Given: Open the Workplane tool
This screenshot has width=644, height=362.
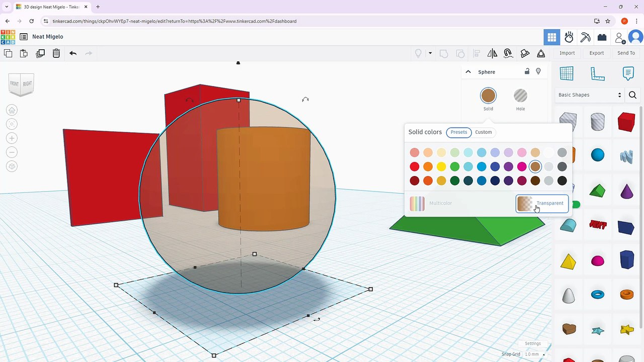Looking at the screenshot, I should pos(567,73).
